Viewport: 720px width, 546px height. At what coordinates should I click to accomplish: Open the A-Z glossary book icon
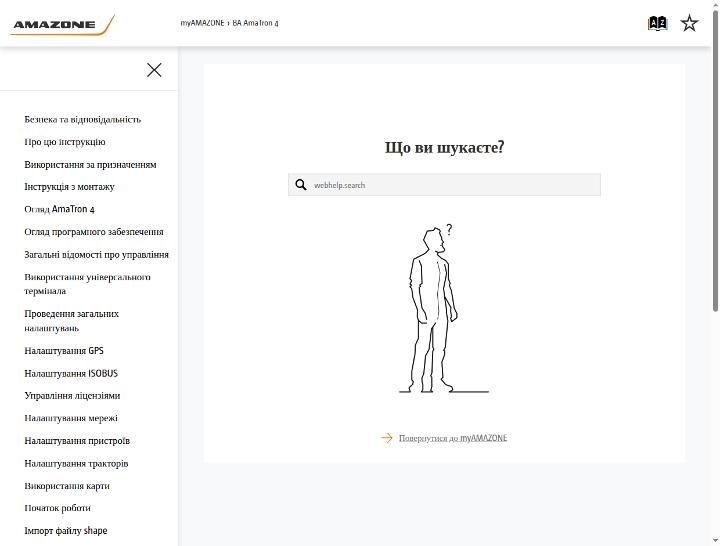point(657,23)
